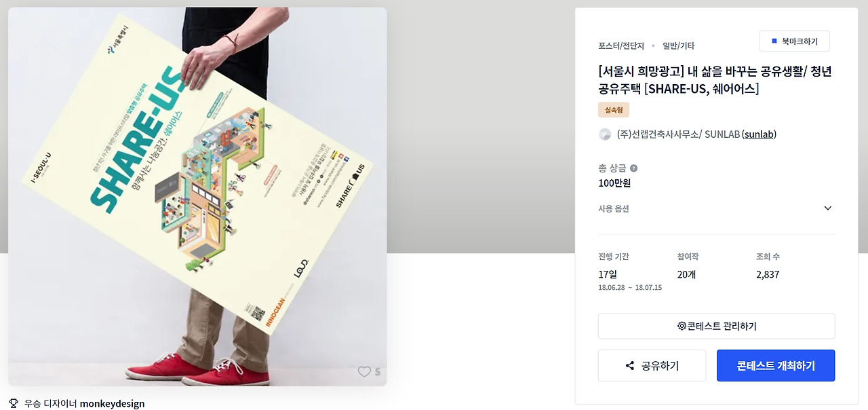Select the 일반/기타 category breadcrumb
868x410 pixels.
click(678, 45)
